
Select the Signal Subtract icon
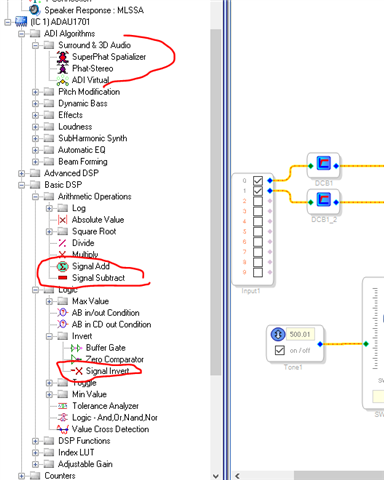click(62, 278)
